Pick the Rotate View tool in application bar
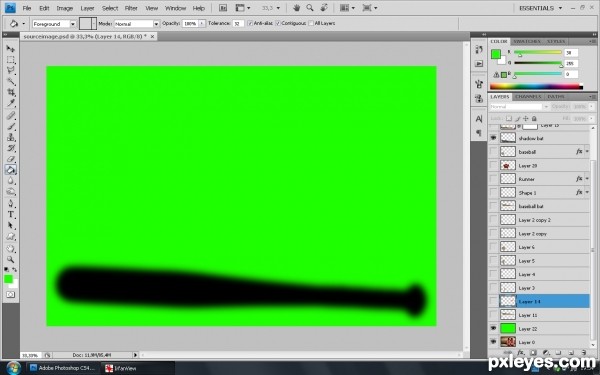 point(324,8)
